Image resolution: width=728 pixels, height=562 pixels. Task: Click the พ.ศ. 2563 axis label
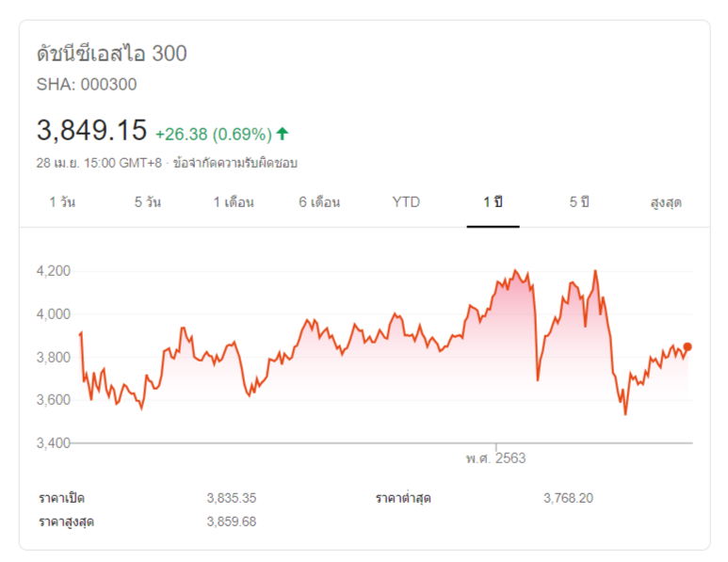pyautogui.click(x=495, y=458)
